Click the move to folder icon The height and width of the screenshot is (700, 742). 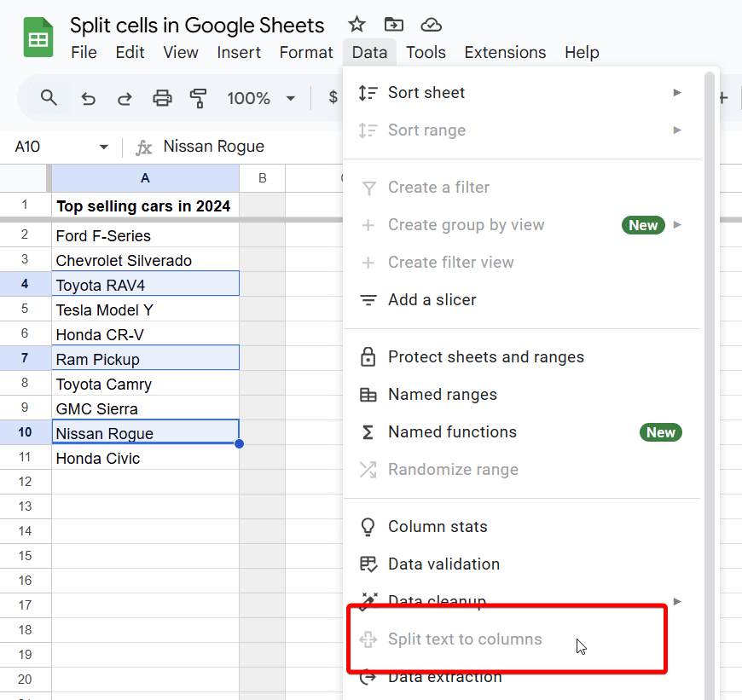394,24
